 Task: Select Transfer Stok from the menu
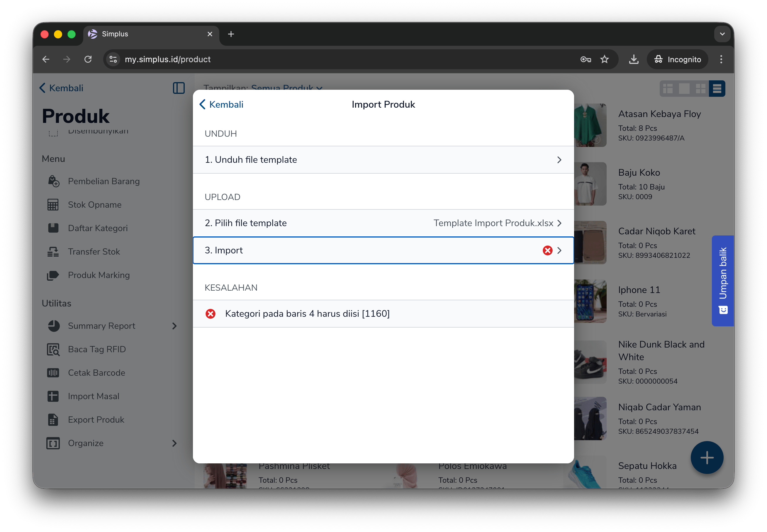click(94, 252)
